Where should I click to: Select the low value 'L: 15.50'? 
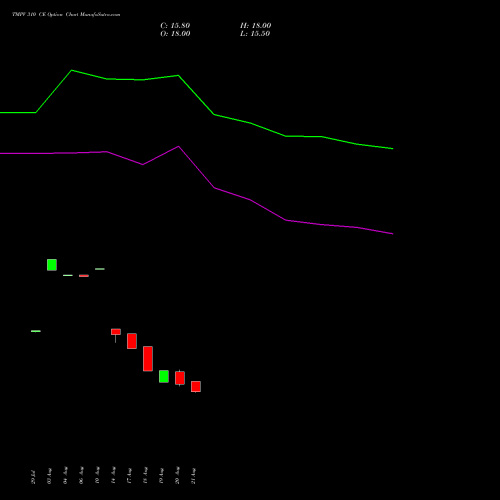point(255,34)
